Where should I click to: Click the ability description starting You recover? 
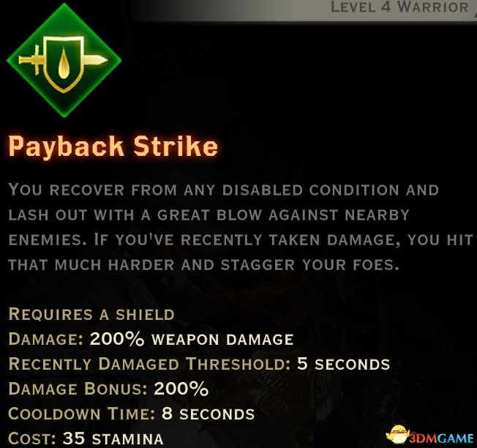pyautogui.click(x=240, y=227)
